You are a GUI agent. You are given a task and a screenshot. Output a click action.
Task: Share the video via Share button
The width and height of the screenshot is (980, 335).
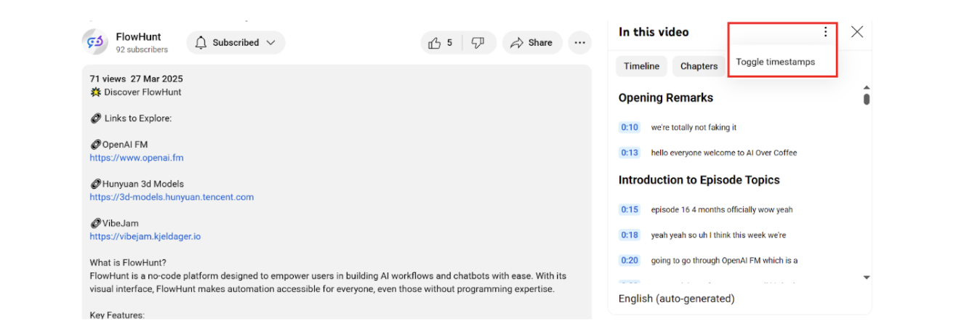point(532,43)
